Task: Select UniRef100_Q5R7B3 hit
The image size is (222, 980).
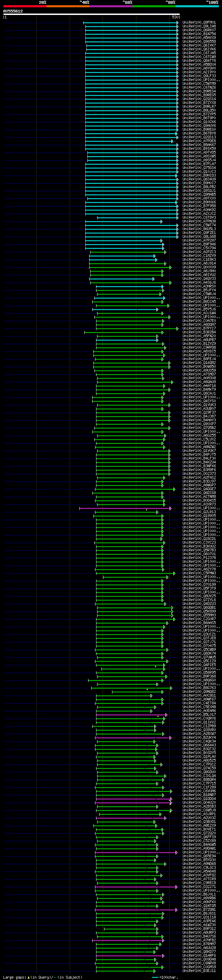Action: [199, 550]
